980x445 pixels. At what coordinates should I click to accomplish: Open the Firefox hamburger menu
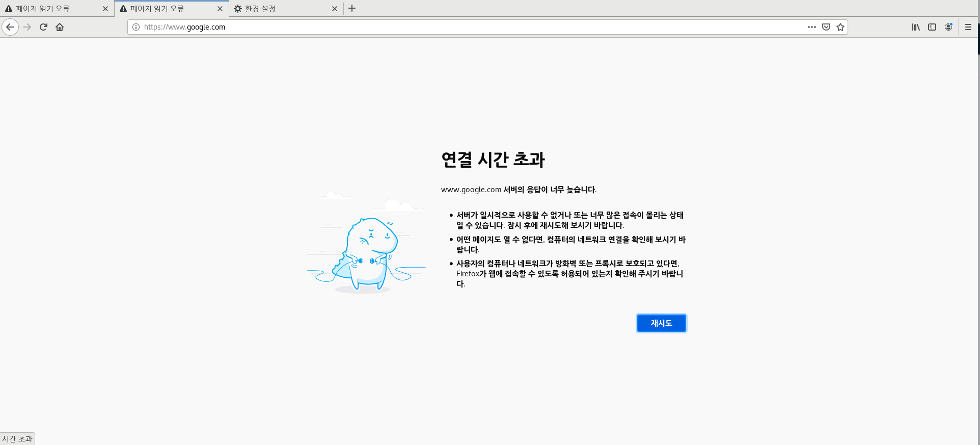pyautogui.click(x=968, y=27)
